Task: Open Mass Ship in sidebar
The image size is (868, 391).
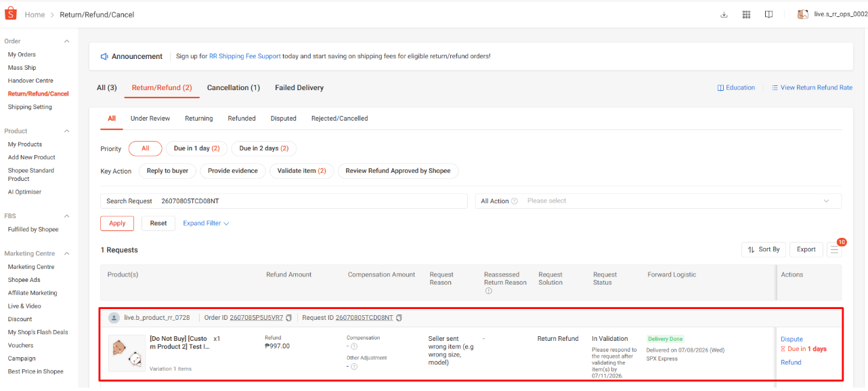Action: pos(22,68)
